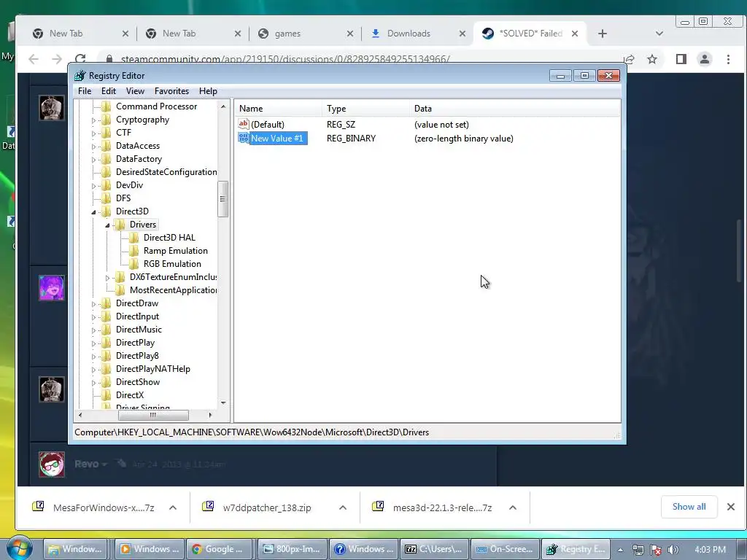Expand the DirectDraw registry key
This screenshot has width=747, height=560.
tap(93, 304)
